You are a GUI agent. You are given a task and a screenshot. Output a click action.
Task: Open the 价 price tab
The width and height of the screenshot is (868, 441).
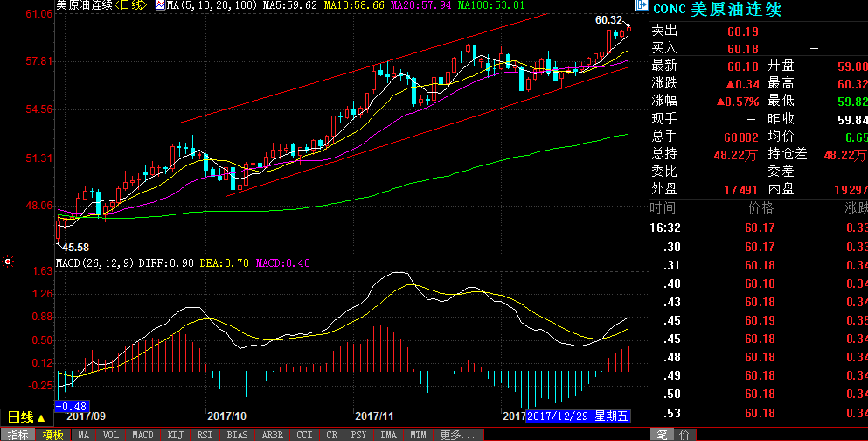(x=684, y=435)
